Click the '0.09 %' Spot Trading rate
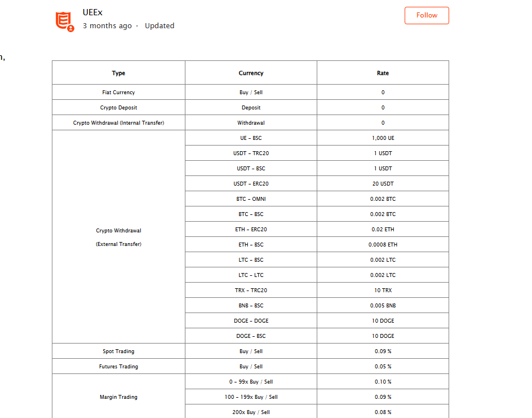The height and width of the screenshot is (418, 532). click(383, 351)
